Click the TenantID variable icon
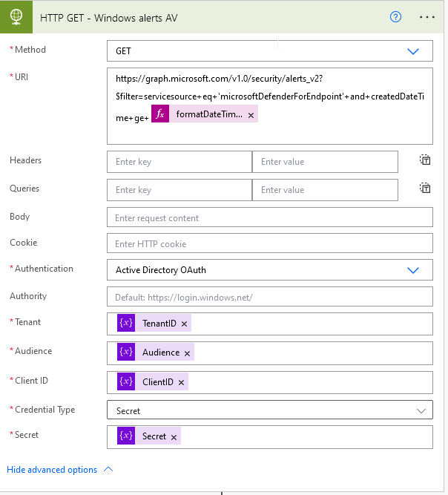This screenshot has width=448, height=495. point(126,323)
